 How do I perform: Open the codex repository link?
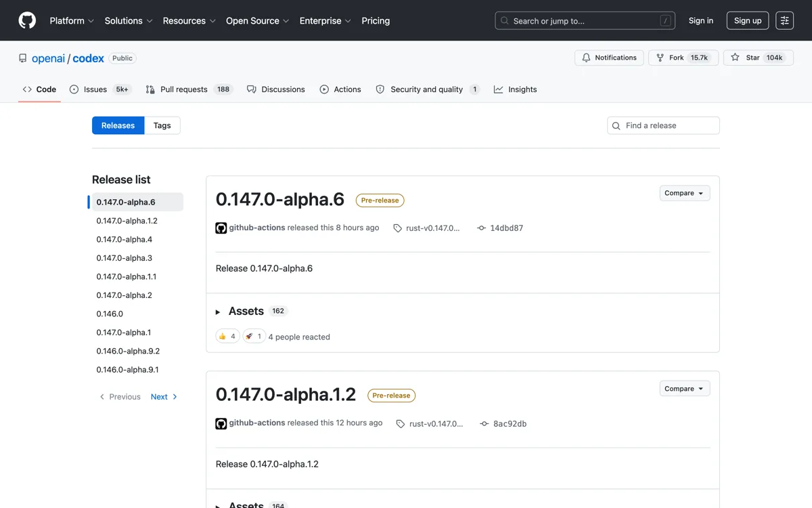pyautogui.click(x=89, y=58)
